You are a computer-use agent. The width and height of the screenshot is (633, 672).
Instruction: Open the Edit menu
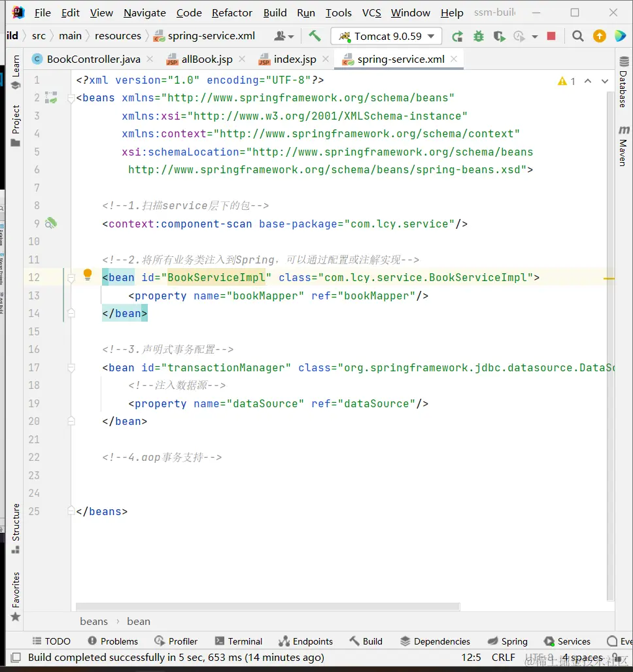(71, 13)
